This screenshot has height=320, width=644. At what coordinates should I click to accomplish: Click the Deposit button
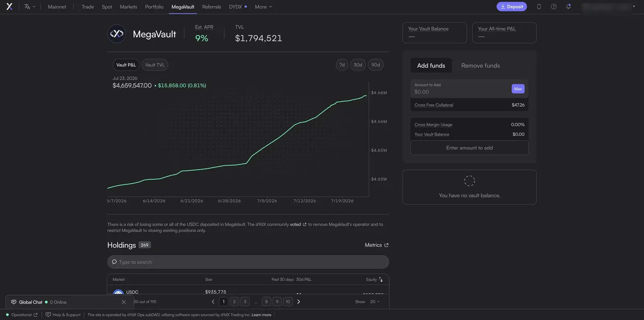click(512, 6)
